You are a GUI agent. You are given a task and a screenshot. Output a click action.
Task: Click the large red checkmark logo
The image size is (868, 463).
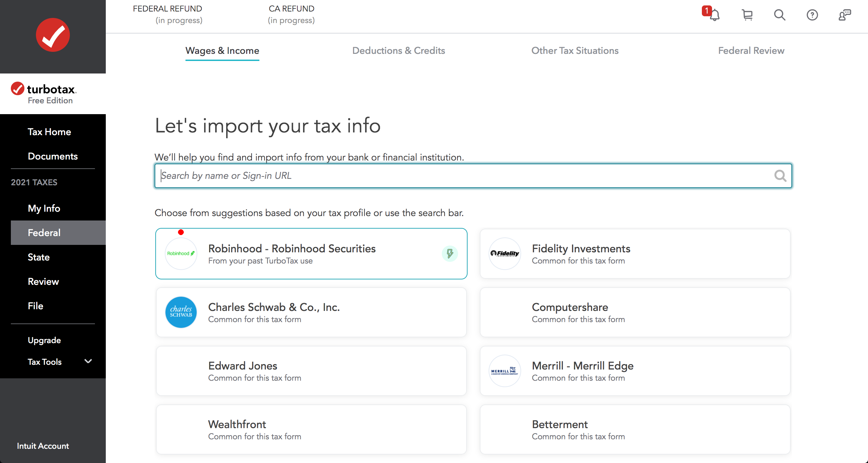[53, 35]
